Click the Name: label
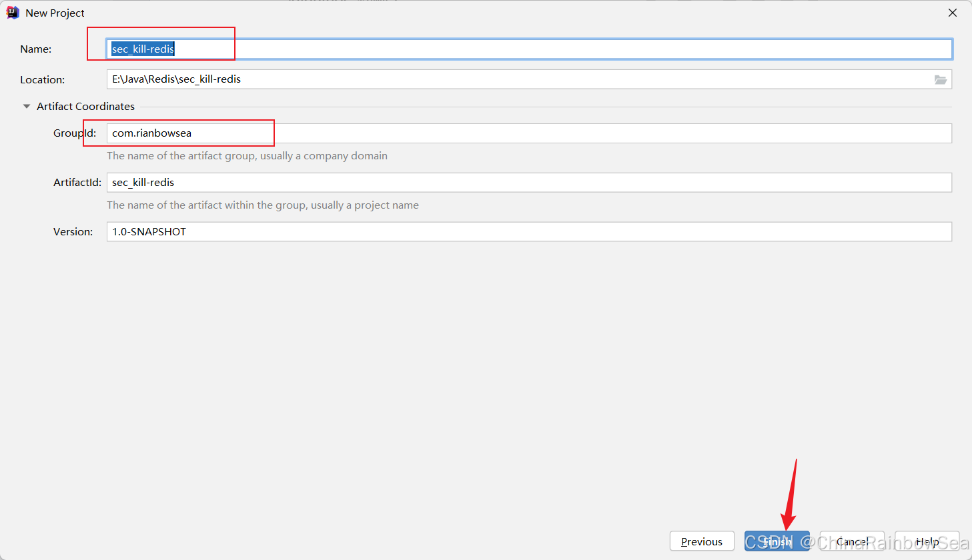Screen dimensions: 972x560 (x=36, y=49)
